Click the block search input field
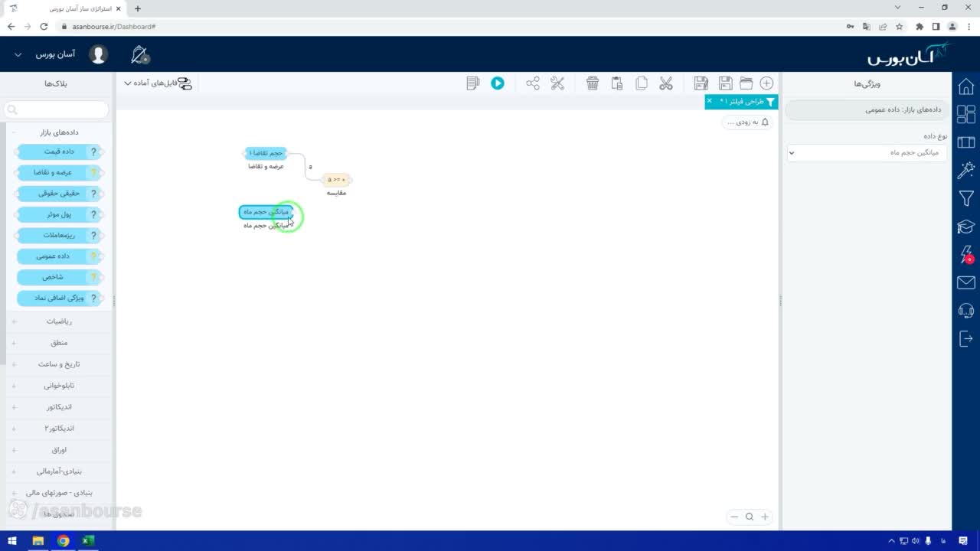Viewport: 980px width, 551px height. tap(57, 110)
